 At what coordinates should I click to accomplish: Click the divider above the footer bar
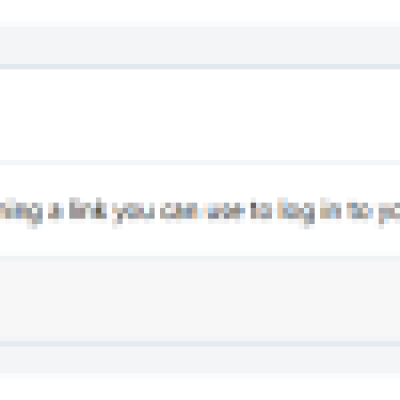coord(200,344)
